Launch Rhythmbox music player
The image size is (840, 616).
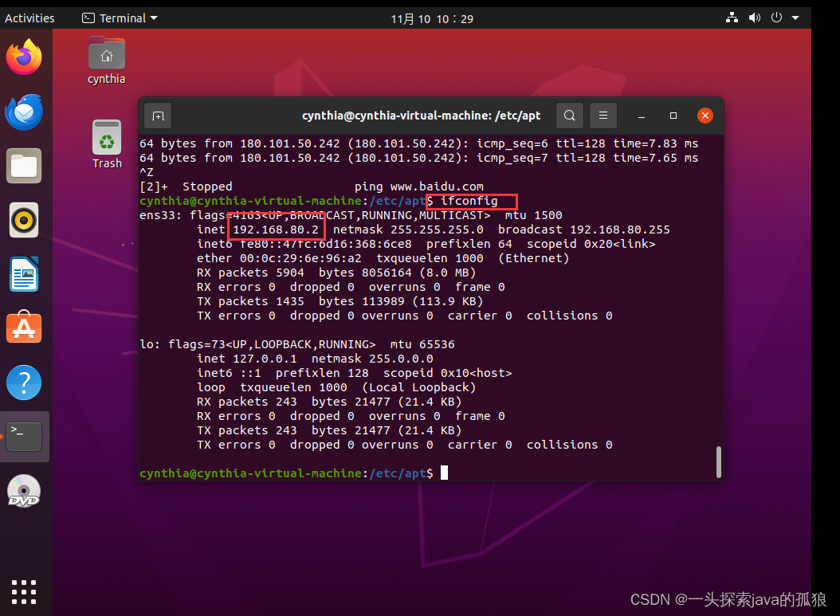[x=24, y=220]
